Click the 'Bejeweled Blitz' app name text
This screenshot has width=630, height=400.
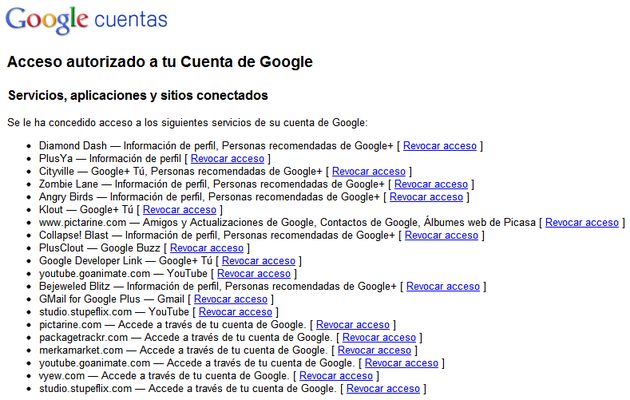[75, 287]
